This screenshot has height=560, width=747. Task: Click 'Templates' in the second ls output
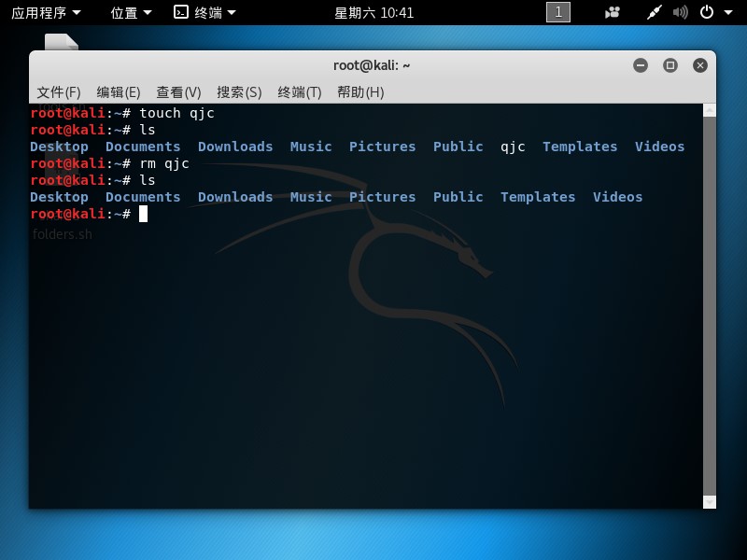(x=538, y=197)
